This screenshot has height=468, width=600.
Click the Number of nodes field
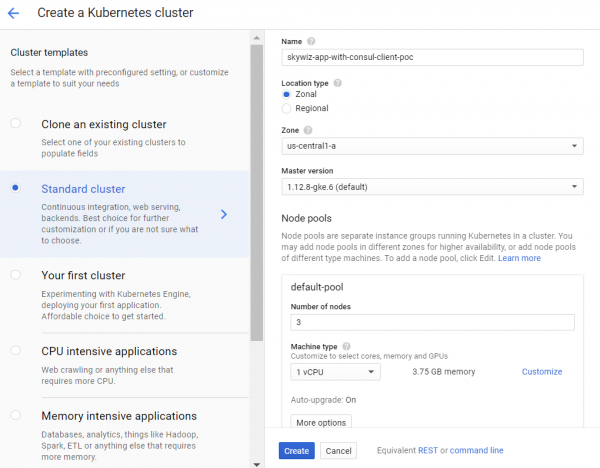click(432, 322)
